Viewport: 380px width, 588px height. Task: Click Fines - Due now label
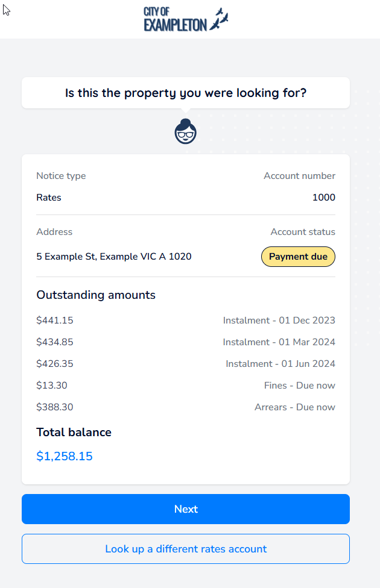(x=299, y=386)
